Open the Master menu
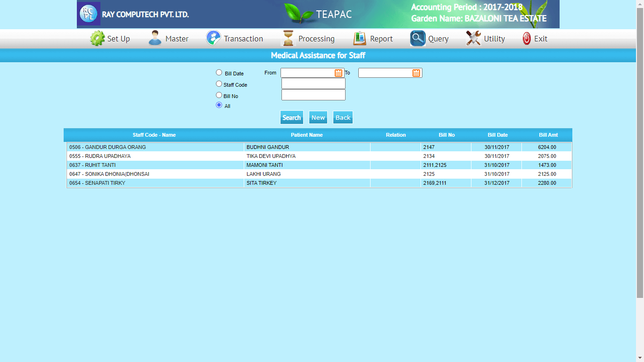The height and width of the screenshot is (362, 644). click(x=177, y=39)
